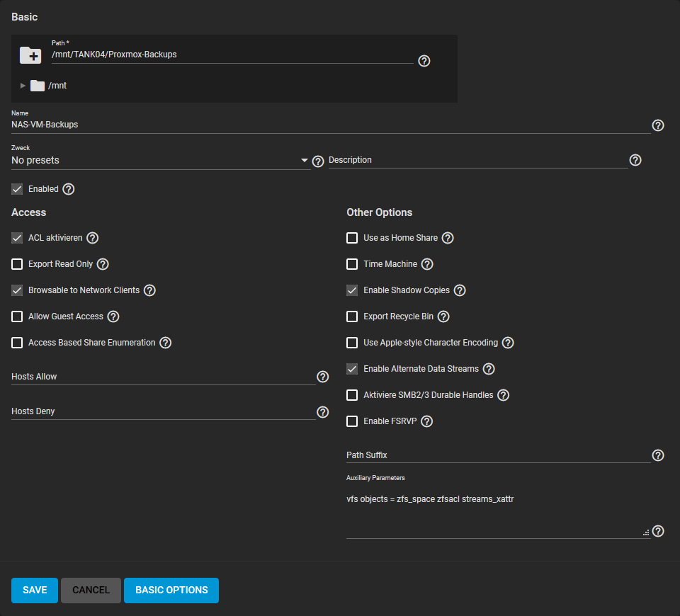Open help for Hosts Deny
The height and width of the screenshot is (616, 680).
[322, 412]
